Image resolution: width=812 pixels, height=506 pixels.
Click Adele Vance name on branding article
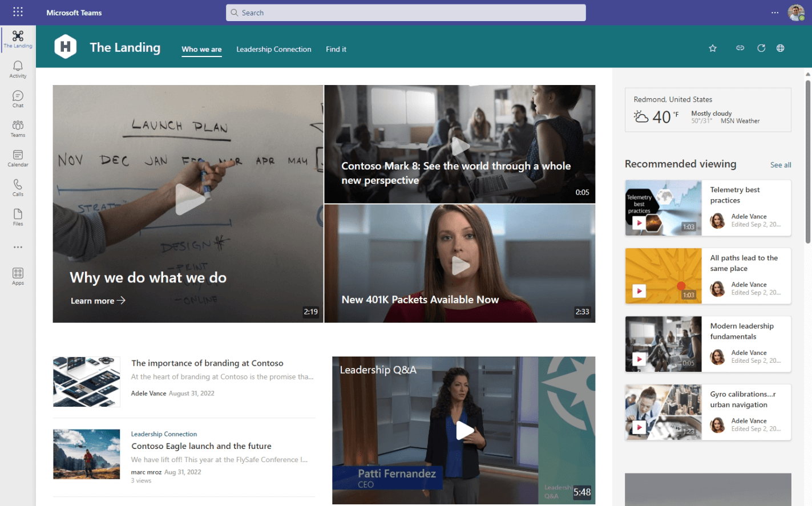pos(148,394)
